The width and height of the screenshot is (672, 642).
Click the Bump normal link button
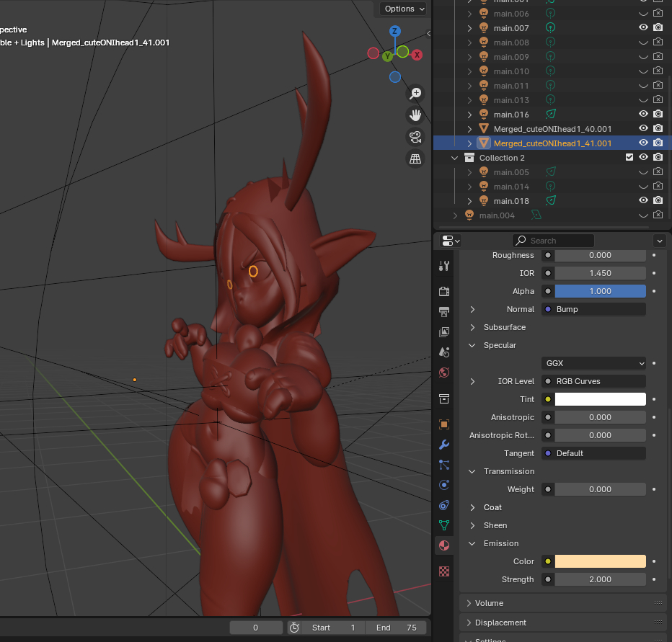593,309
